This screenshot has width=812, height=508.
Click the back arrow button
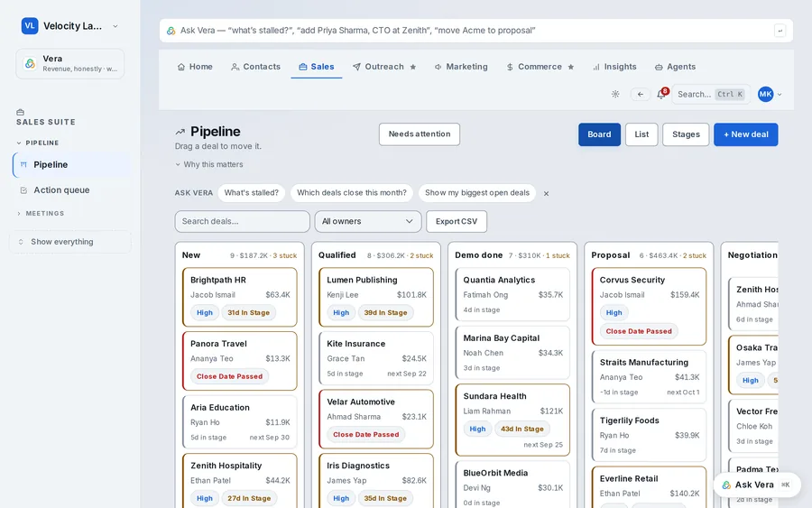tap(641, 94)
